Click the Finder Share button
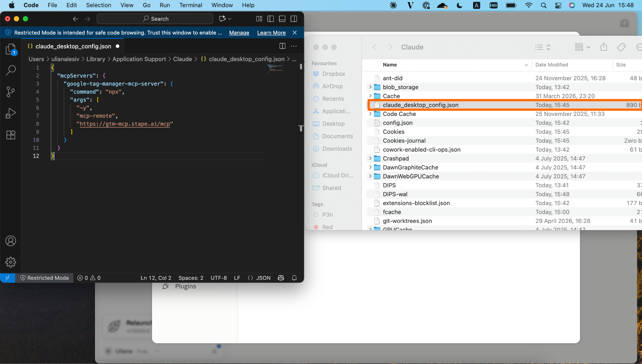This screenshot has width=642, height=364. pyautogui.click(x=604, y=47)
